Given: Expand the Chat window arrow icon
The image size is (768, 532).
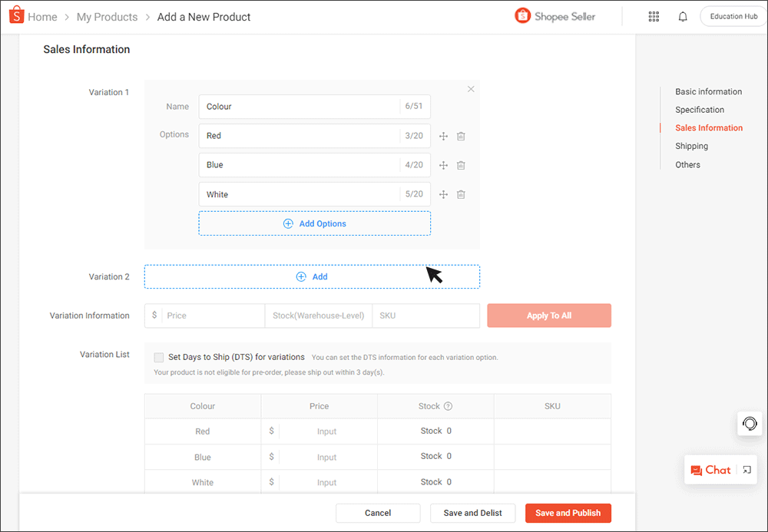Looking at the screenshot, I should click(746, 470).
